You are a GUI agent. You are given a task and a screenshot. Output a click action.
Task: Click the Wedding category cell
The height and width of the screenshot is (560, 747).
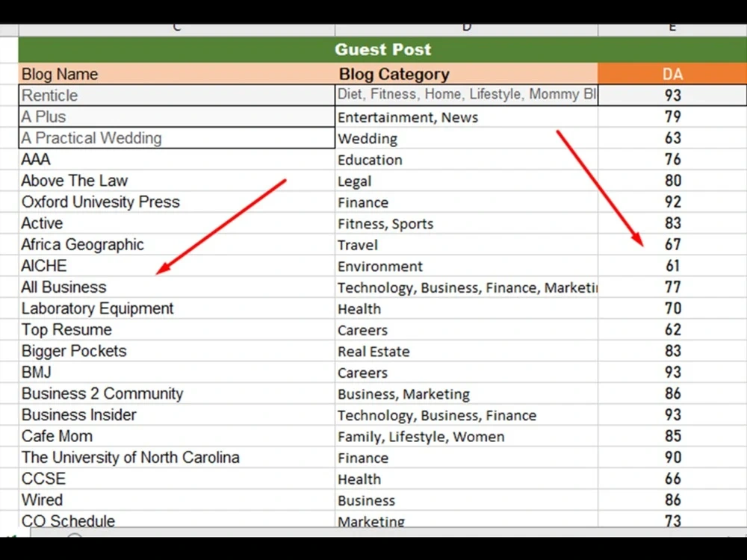coord(466,138)
